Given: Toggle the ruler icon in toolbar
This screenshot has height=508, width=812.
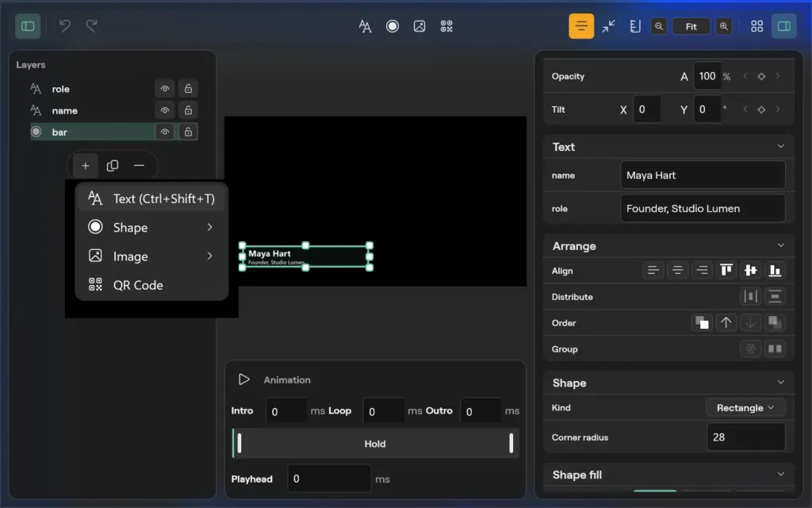Looking at the screenshot, I should click(x=635, y=26).
